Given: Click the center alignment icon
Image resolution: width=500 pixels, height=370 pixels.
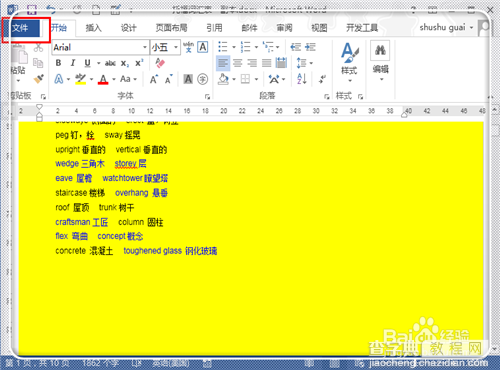Looking at the screenshot, I should click(x=237, y=63).
